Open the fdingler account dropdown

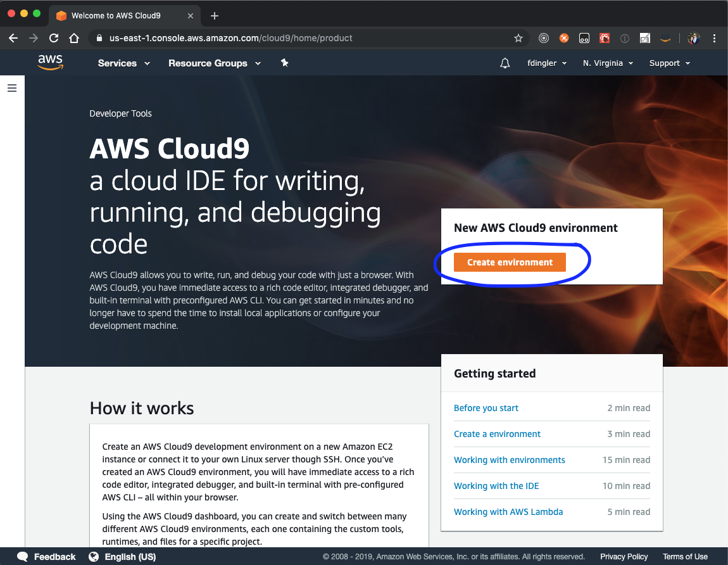pos(547,63)
